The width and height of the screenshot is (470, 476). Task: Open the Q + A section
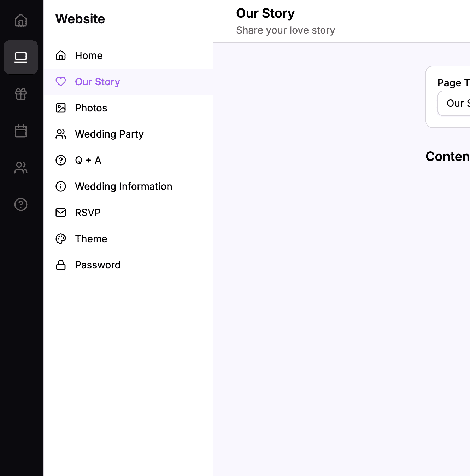pos(88,160)
